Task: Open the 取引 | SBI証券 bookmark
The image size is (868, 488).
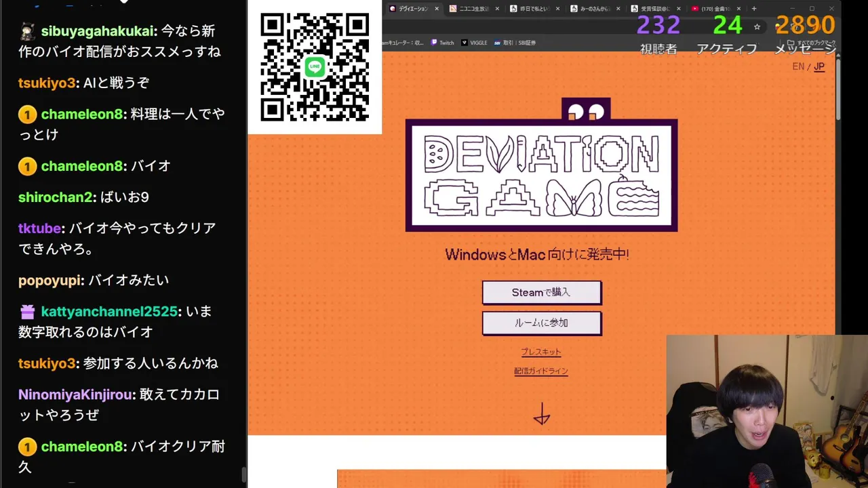Action: point(515,43)
